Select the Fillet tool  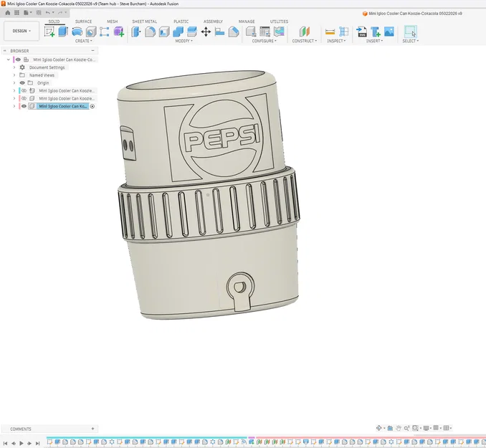click(150, 32)
